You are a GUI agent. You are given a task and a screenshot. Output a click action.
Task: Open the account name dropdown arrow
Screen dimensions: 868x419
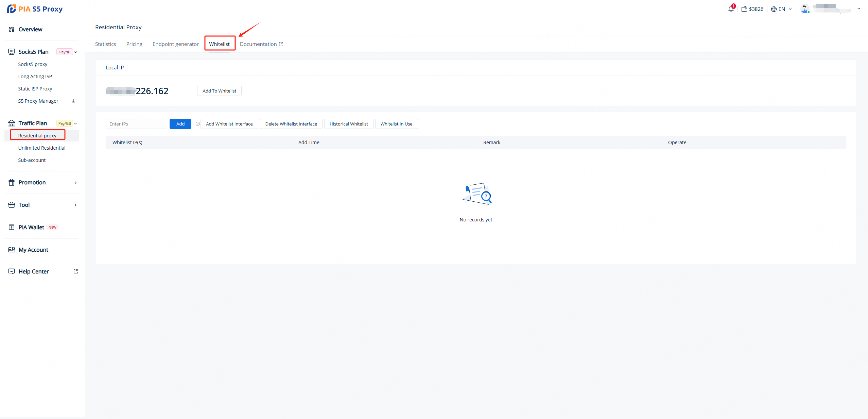[x=859, y=9]
